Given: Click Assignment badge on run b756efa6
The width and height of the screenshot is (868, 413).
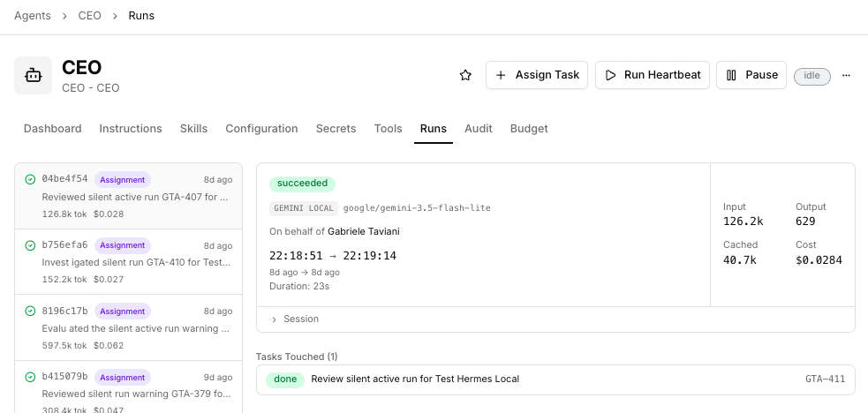Looking at the screenshot, I should (123, 245).
